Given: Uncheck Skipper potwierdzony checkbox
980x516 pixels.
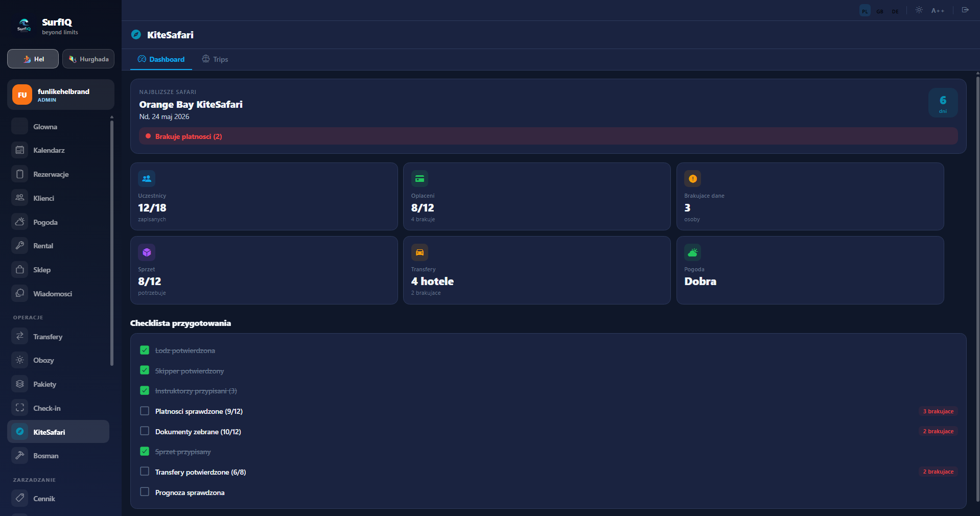Looking at the screenshot, I should click(145, 370).
